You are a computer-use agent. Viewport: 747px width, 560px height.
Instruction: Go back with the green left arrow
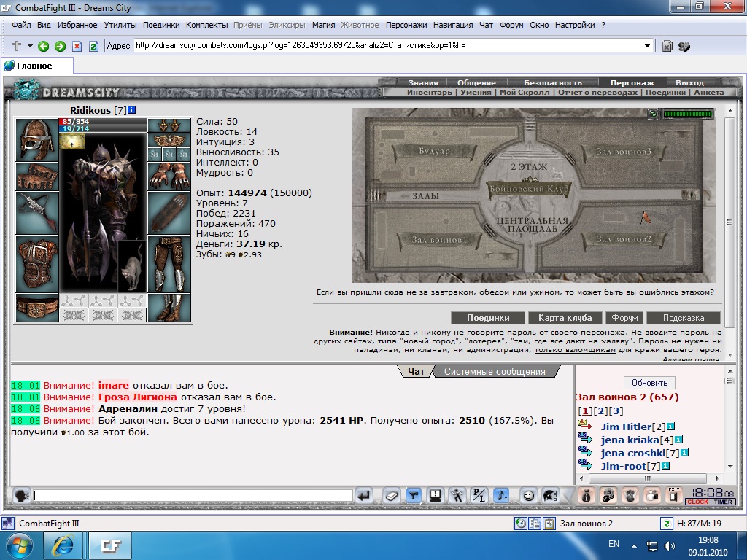[x=43, y=46]
